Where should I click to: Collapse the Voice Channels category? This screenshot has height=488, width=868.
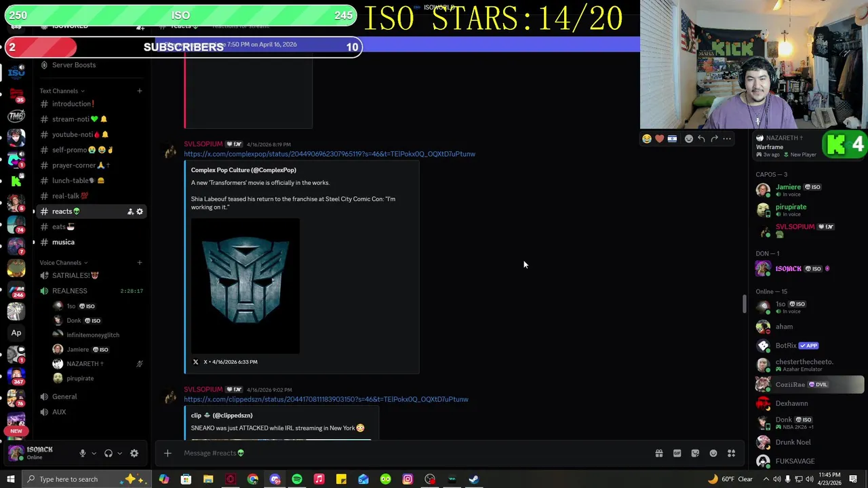(x=63, y=263)
